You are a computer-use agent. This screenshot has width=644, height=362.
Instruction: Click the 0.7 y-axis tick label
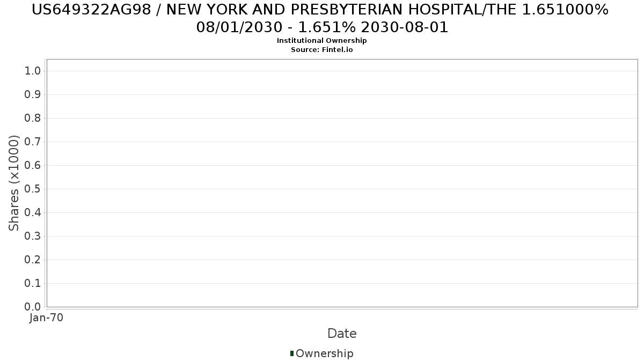(x=33, y=142)
